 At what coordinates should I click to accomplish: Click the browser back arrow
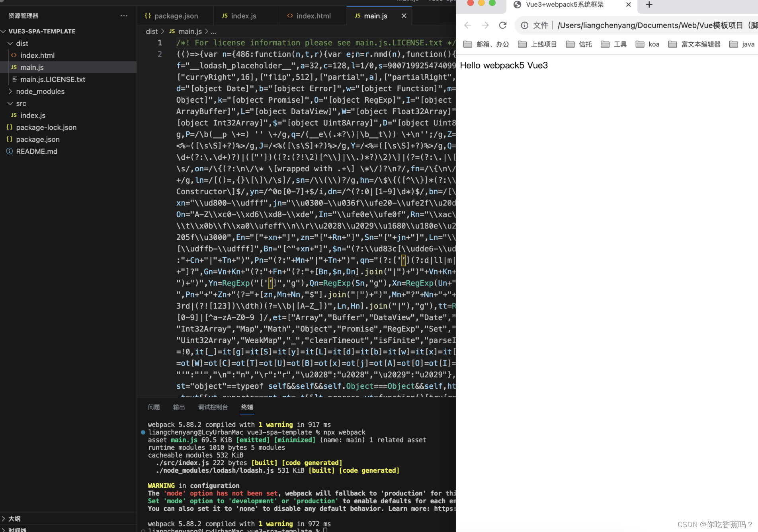(468, 25)
